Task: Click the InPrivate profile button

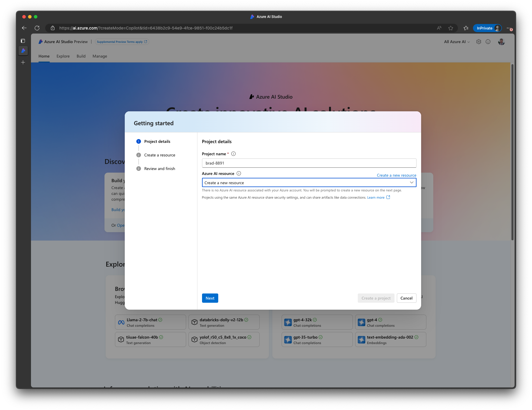Action: tap(487, 28)
